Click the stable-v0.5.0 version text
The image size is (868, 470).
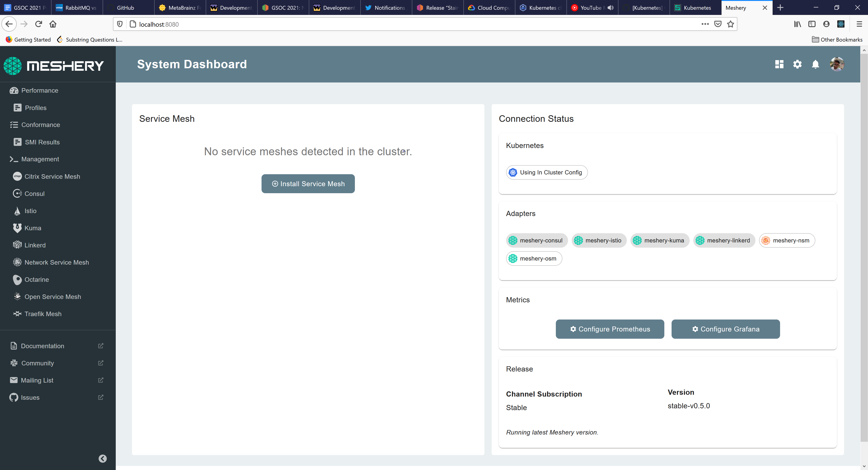pyautogui.click(x=689, y=406)
